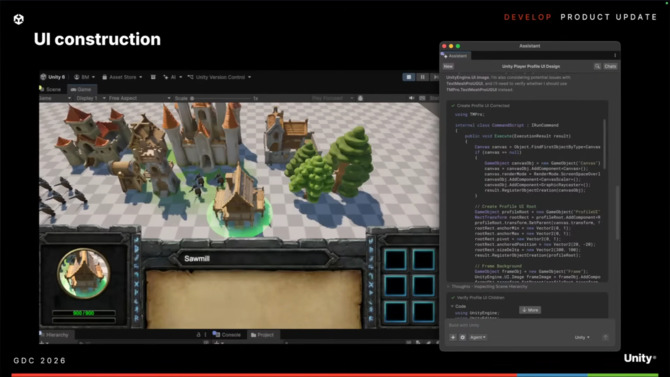Click the Assistant search icon
The image size is (670, 377).
[x=597, y=66]
